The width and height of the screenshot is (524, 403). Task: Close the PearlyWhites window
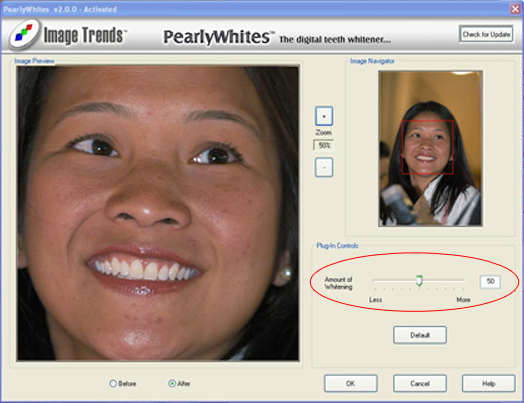515,9
